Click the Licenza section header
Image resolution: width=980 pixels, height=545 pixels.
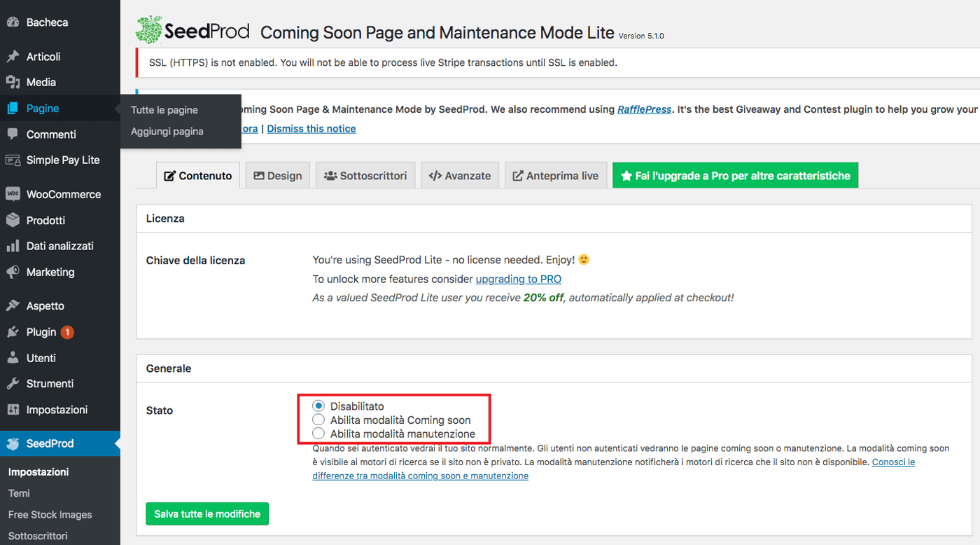click(x=165, y=219)
